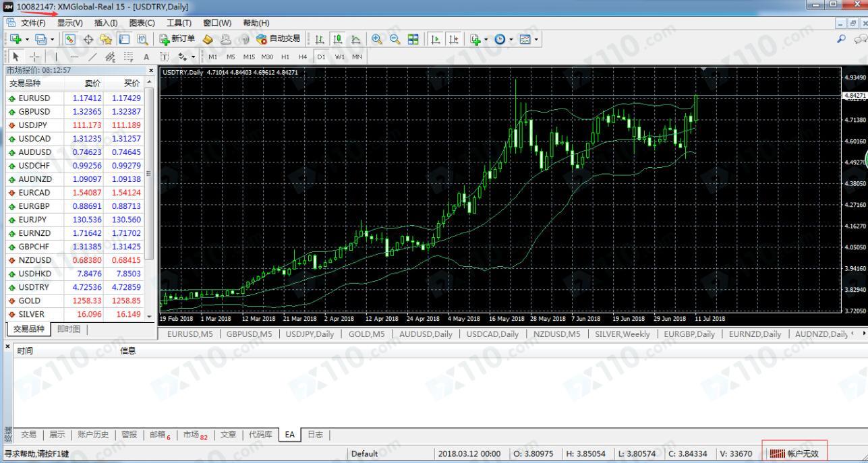868x463 pixels.
Task: Open the indicators list icon
Action: [475, 39]
